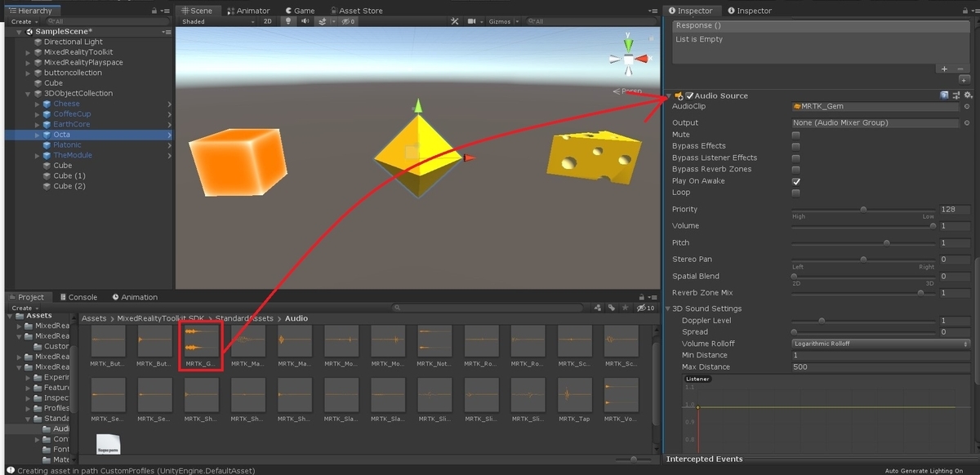980x475 pixels.
Task: Collapse Audio Source component foldout
Action: point(669,95)
